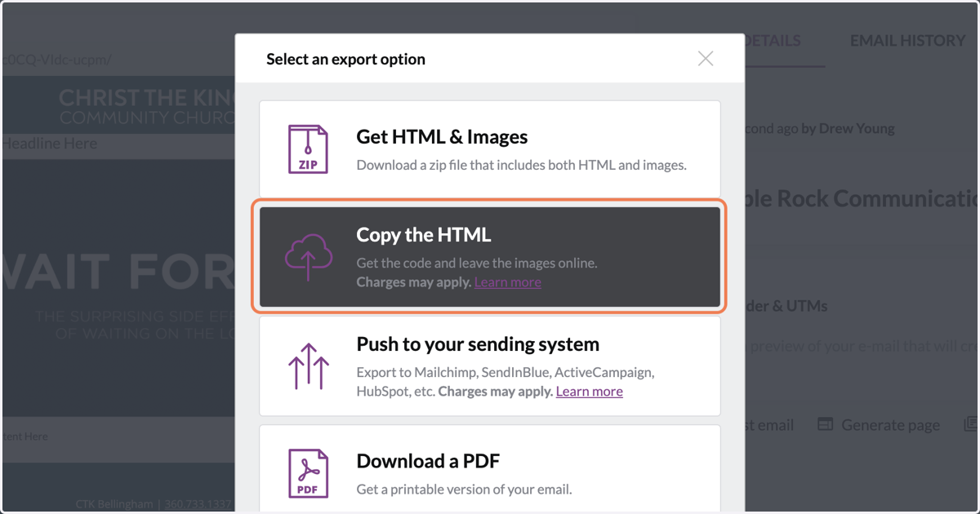Click the upward arrows push icon
980x514 pixels.
[308, 366]
